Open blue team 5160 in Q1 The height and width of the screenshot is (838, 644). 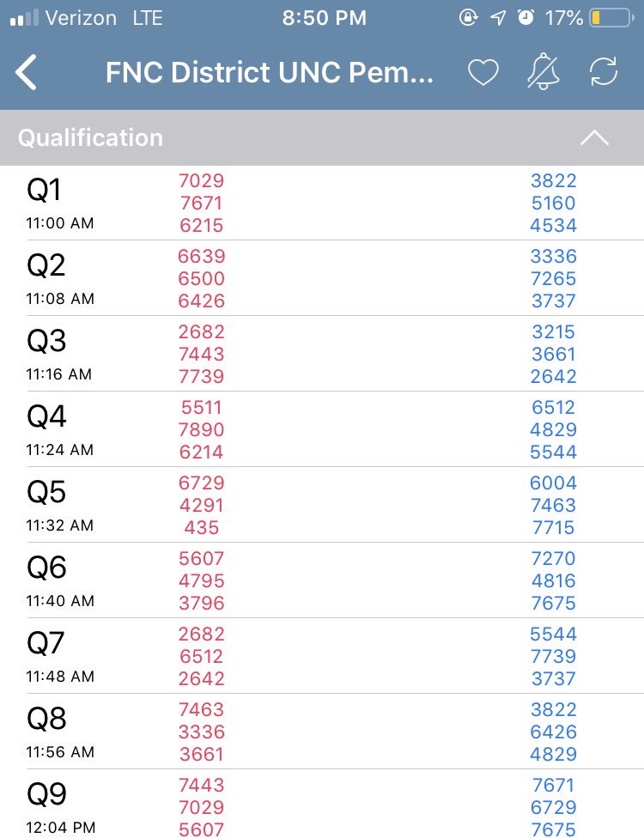click(553, 203)
